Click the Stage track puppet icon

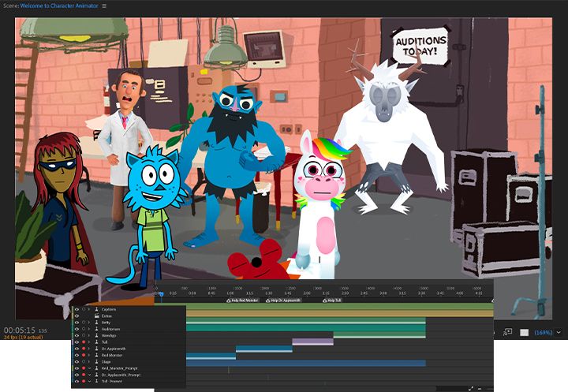tap(95, 361)
